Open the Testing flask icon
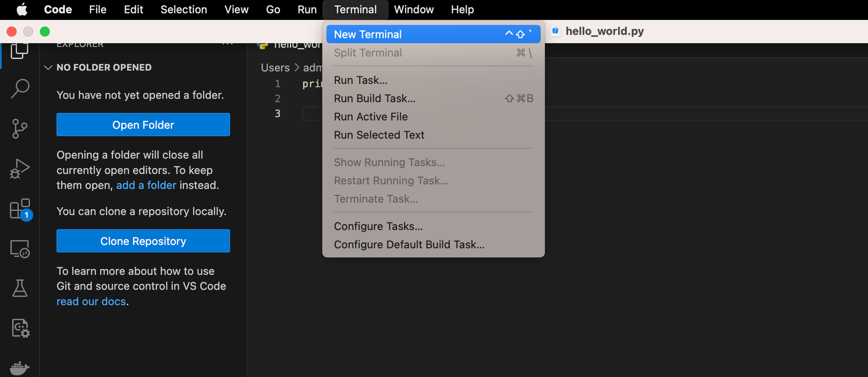868x377 pixels. (x=20, y=288)
